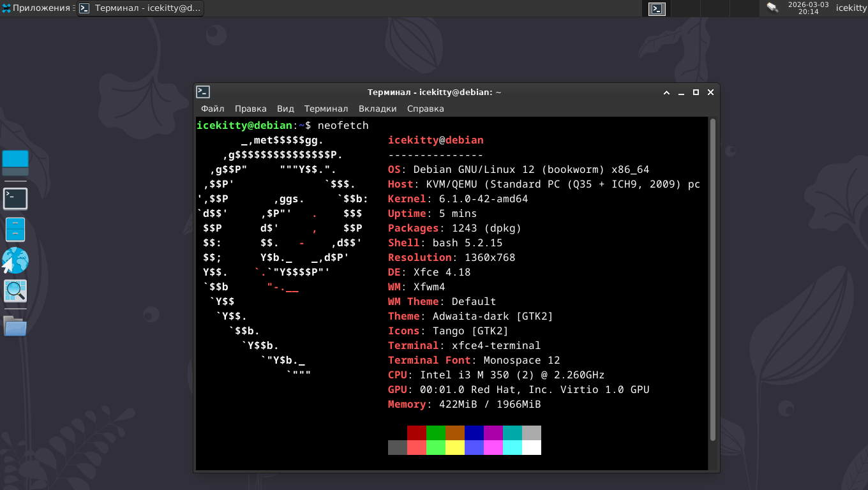Open the Вид menu
868x490 pixels.
click(285, 108)
